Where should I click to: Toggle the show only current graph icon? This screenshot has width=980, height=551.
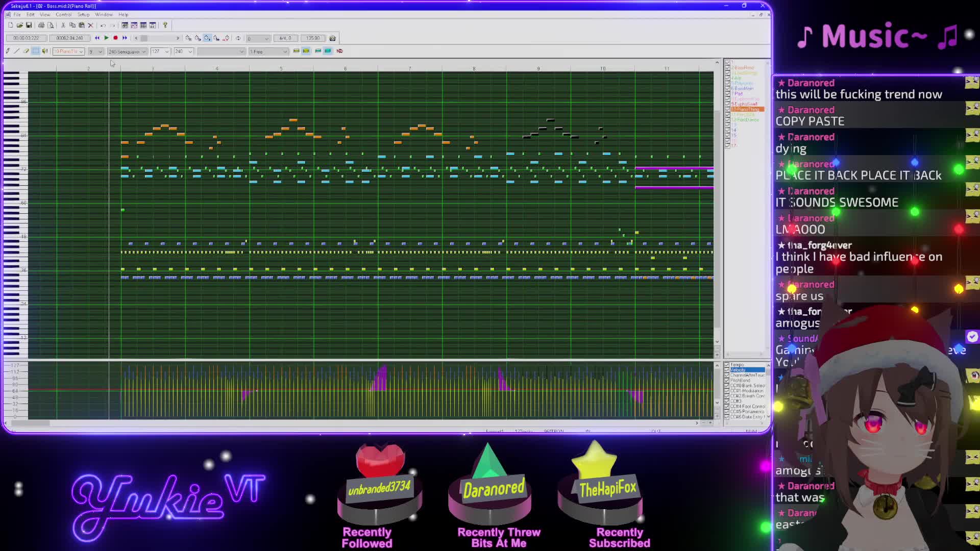coord(318,51)
